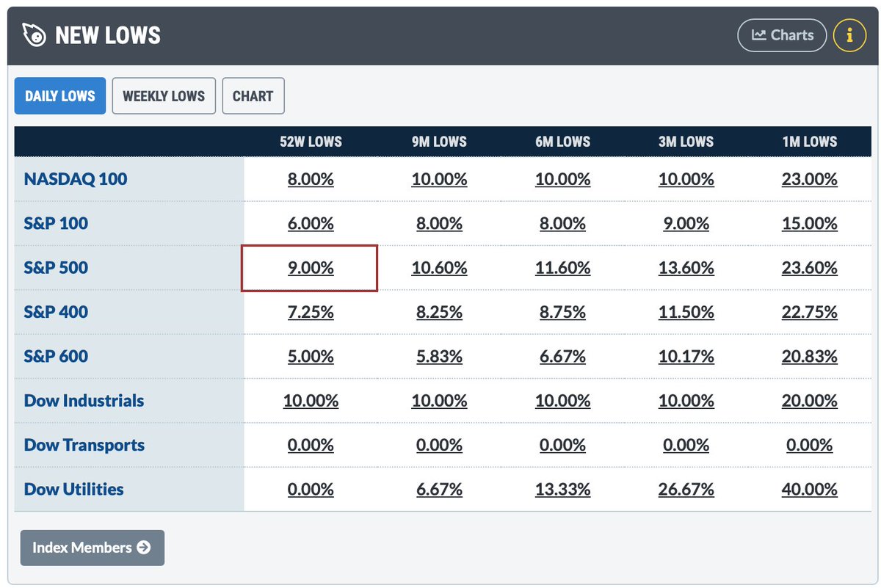
Task: Click Dow Industrials 52W lows value
Action: 311,401
